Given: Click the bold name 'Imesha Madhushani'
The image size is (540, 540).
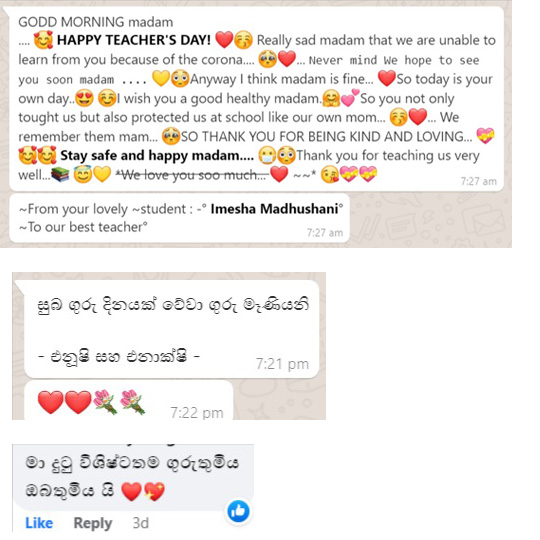Looking at the screenshot, I should click(274, 209).
